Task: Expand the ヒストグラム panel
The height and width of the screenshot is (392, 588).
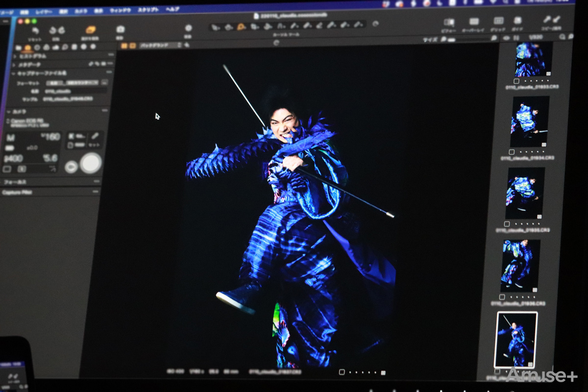Action: (14, 56)
